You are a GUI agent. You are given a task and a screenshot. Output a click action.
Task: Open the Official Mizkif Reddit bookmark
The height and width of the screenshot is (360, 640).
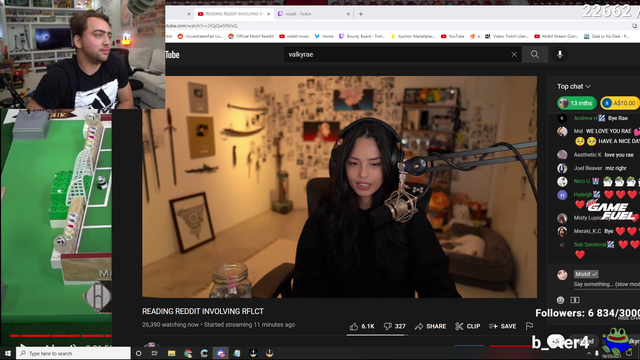pyautogui.click(x=251, y=36)
